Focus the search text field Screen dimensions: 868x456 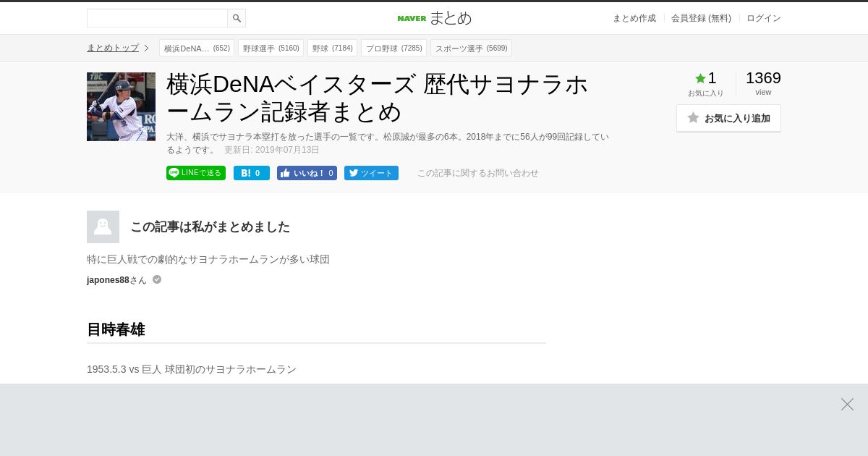[157, 18]
